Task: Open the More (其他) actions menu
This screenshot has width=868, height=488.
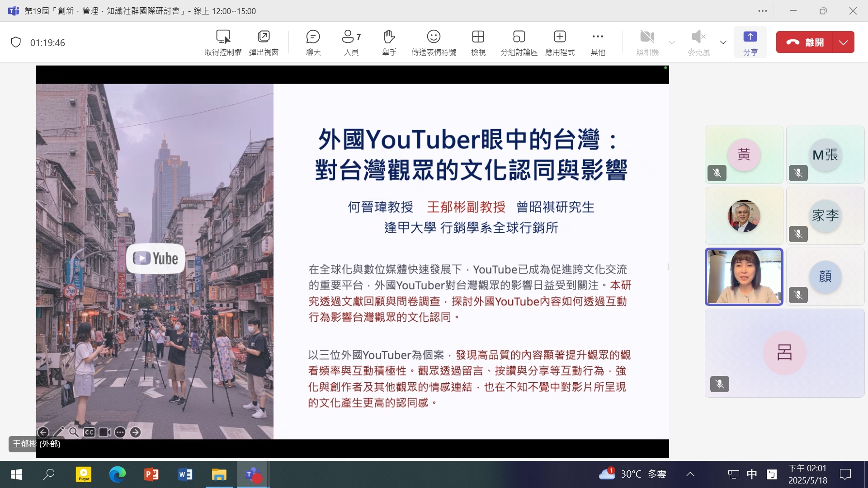Action: click(x=598, y=42)
